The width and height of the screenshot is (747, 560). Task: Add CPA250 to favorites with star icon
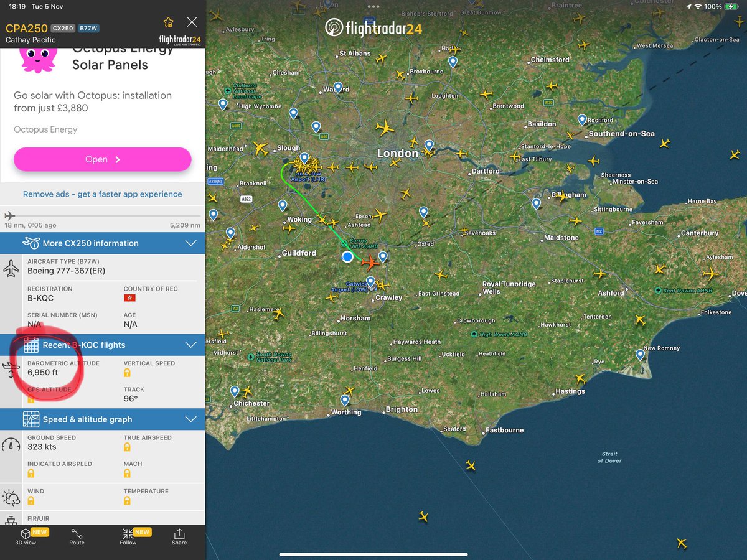coord(168,22)
